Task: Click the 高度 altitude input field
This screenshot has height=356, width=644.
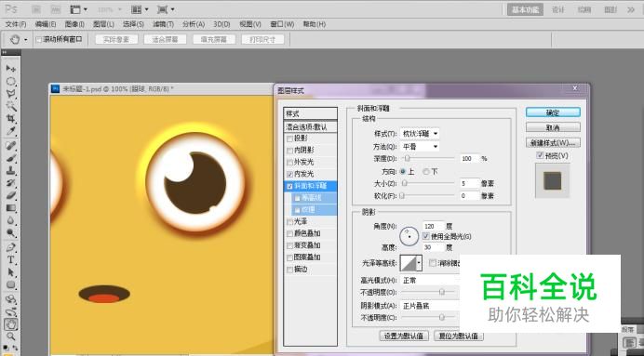Action: pos(434,247)
